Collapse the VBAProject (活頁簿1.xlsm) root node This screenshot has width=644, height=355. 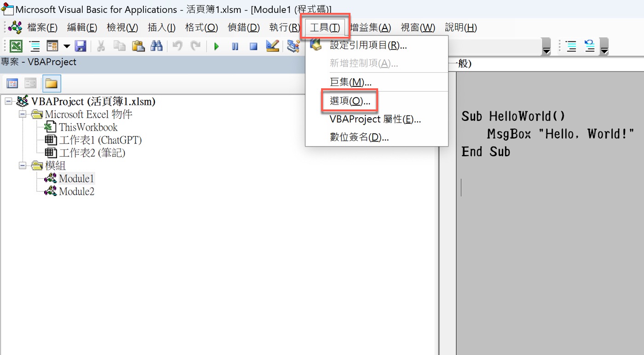click(8, 101)
